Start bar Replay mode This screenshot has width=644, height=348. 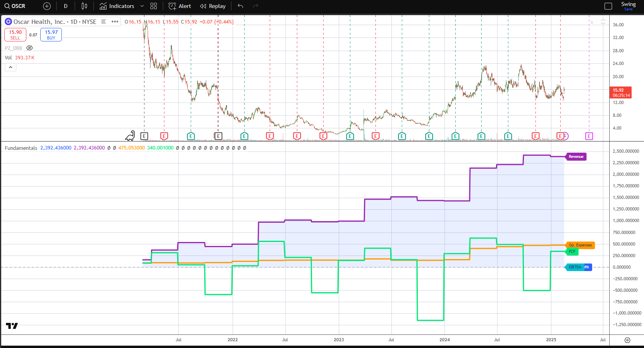[x=213, y=6]
